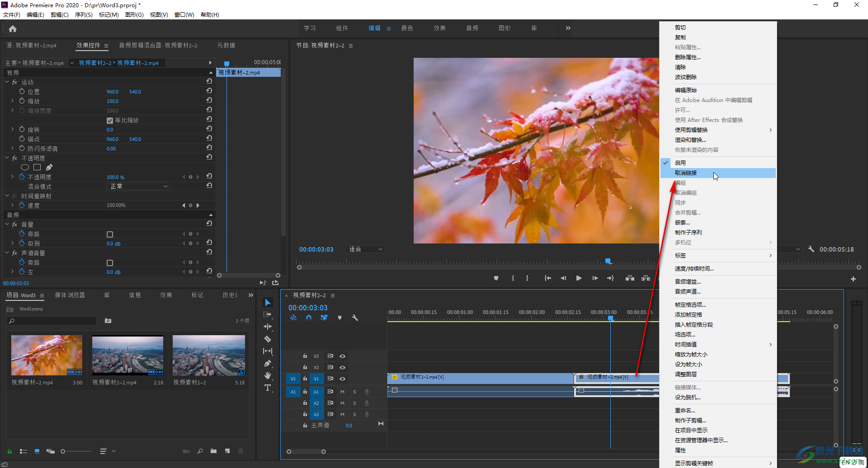
Task: Step forward one frame
Action: (595, 278)
